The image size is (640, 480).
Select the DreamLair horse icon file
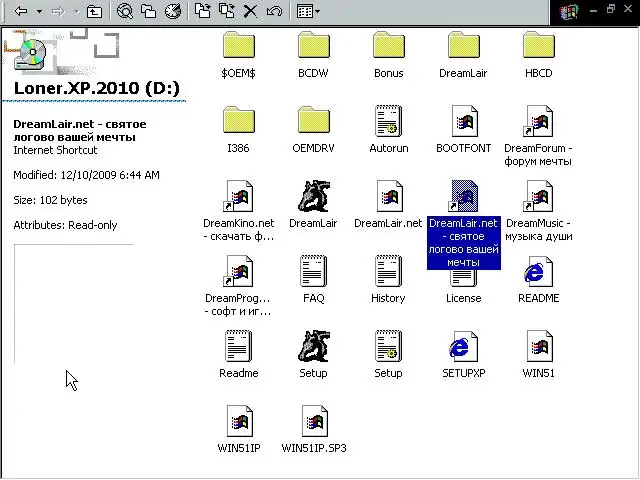tap(313, 205)
